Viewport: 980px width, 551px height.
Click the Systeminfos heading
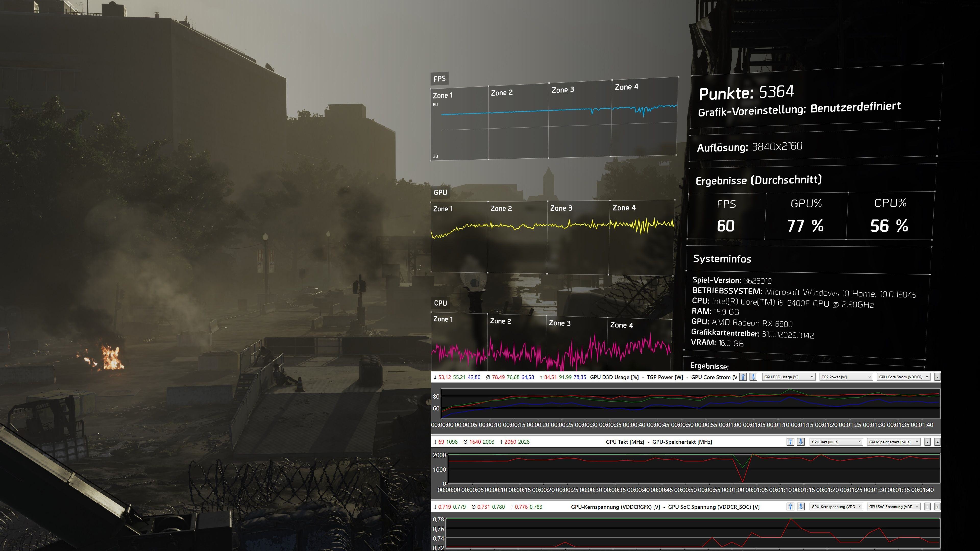click(x=722, y=259)
